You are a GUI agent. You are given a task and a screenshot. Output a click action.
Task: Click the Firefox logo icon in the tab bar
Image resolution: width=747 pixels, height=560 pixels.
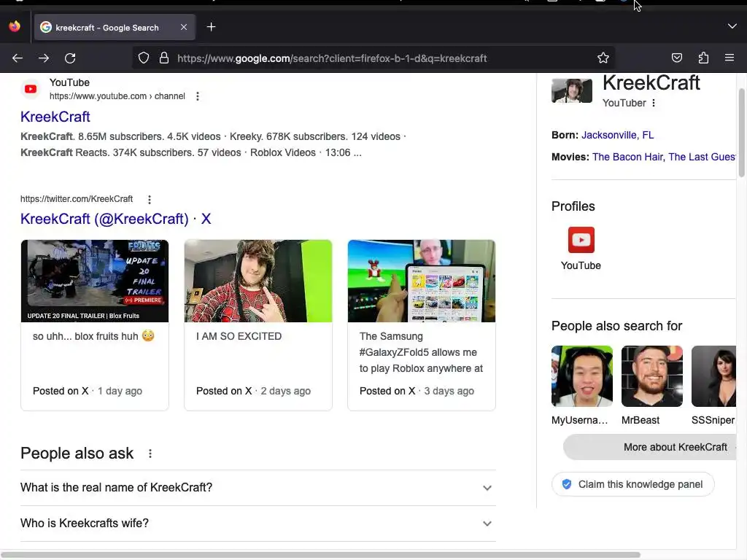[15, 26]
